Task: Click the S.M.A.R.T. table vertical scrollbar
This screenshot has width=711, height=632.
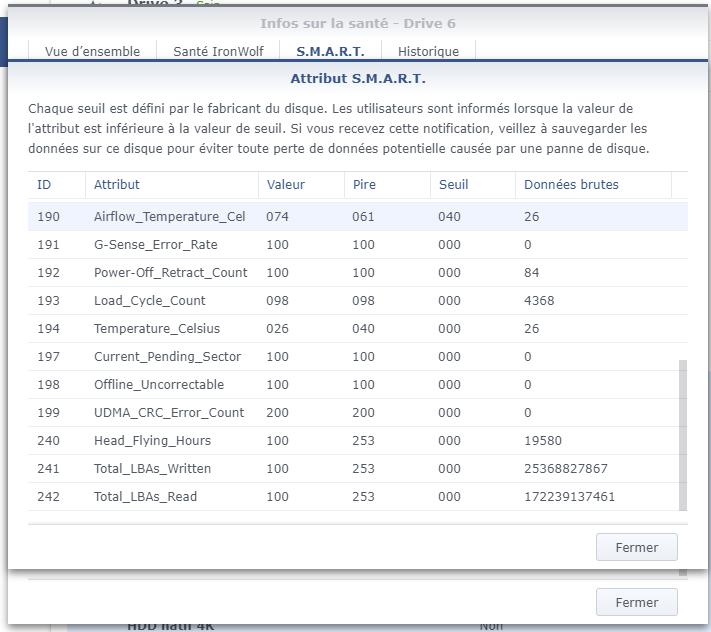Action: click(683, 435)
